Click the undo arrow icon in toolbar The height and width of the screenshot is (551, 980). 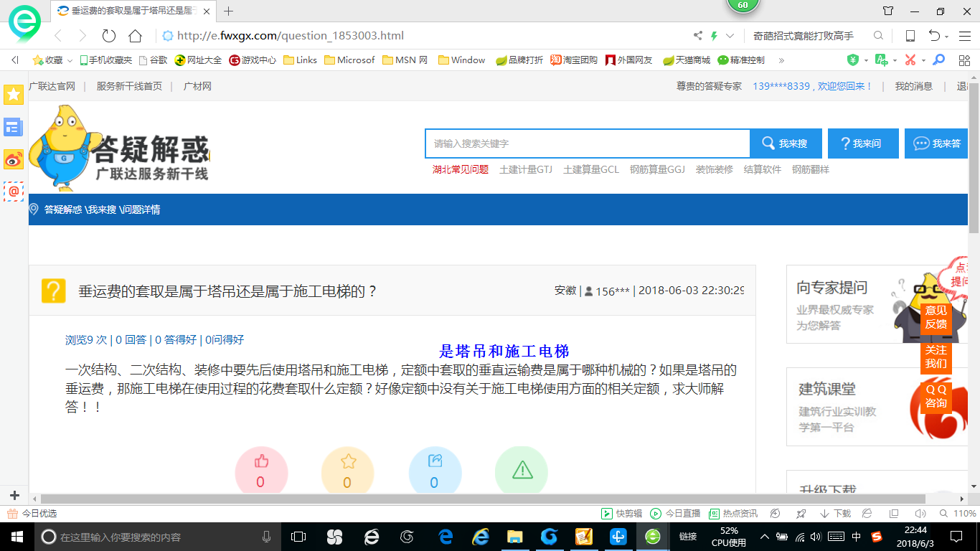click(x=934, y=36)
